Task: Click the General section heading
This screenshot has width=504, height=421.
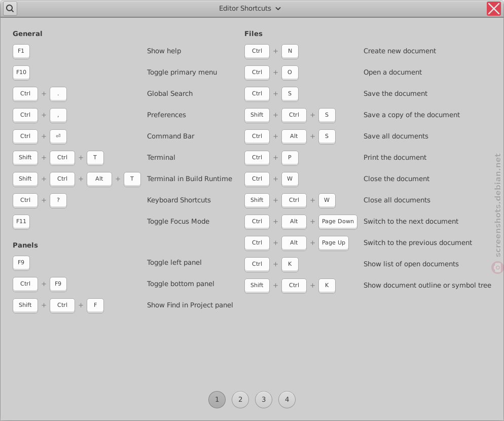Action: click(x=27, y=34)
